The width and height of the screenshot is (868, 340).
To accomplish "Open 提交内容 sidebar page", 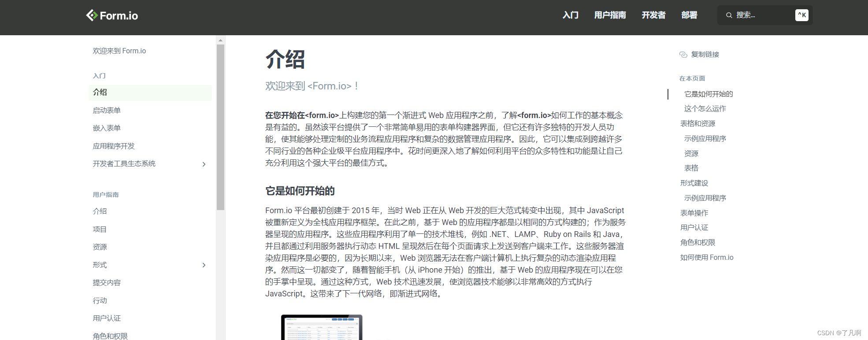I will (x=107, y=283).
